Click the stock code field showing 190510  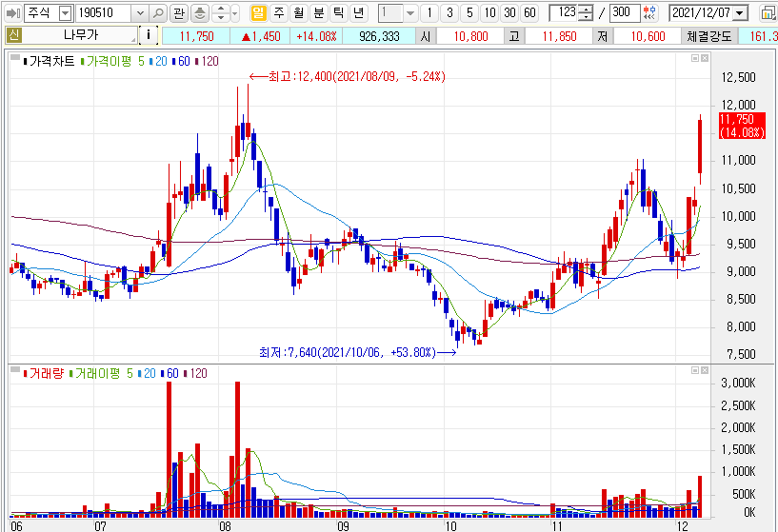click(x=104, y=13)
